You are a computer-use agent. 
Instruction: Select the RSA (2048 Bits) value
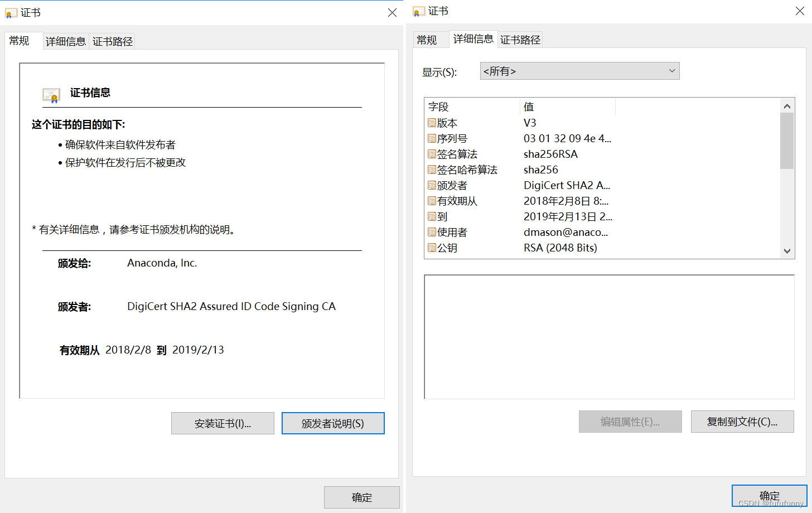tap(560, 248)
